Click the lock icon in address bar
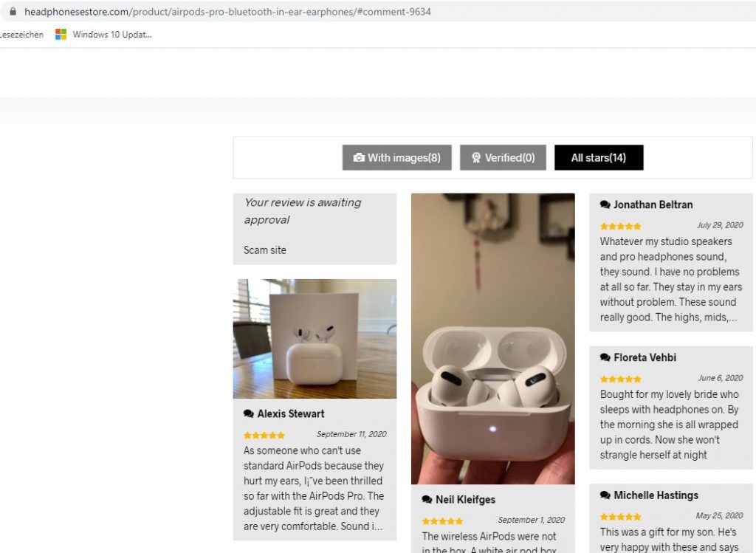This screenshot has height=553, width=756. 13,11
